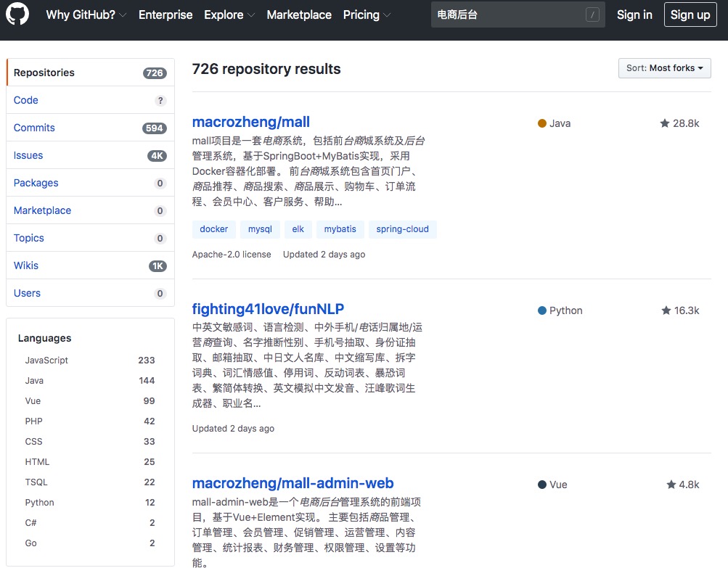Open the fighting41love/funNLP repository
Viewport: 728px width, 568px height.
tap(268, 309)
